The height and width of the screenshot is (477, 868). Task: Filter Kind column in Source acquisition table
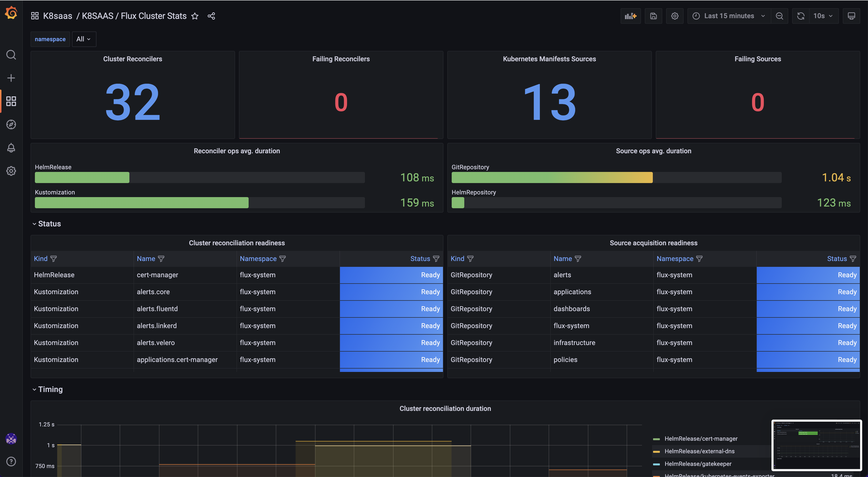tap(470, 259)
